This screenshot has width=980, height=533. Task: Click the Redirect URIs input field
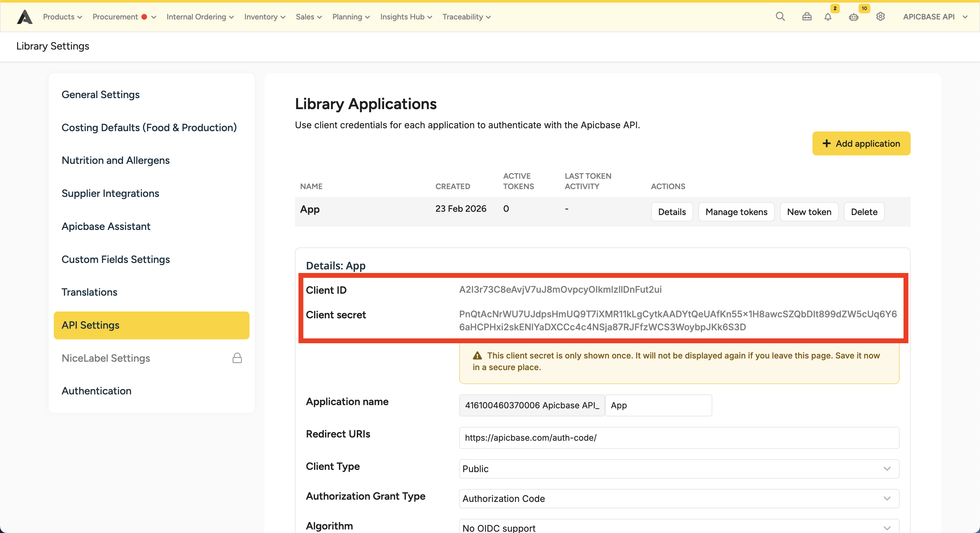point(679,437)
